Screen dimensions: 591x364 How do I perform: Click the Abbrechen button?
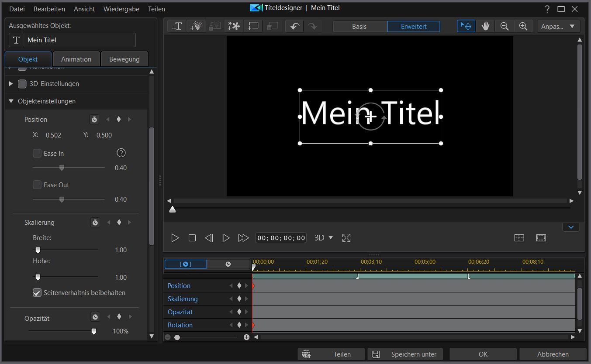pos(553,354)
